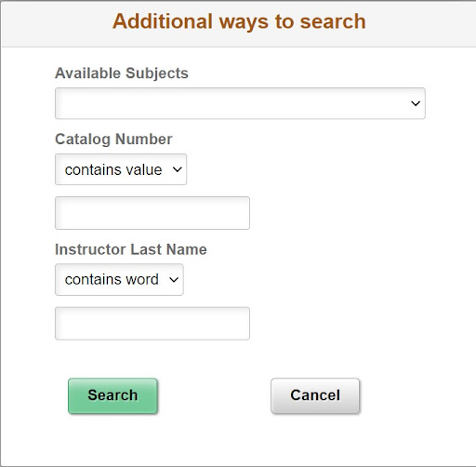The image size is (476, 467).
Task: Click the chevron beside 'contains word'
Action: click(174, 280)
